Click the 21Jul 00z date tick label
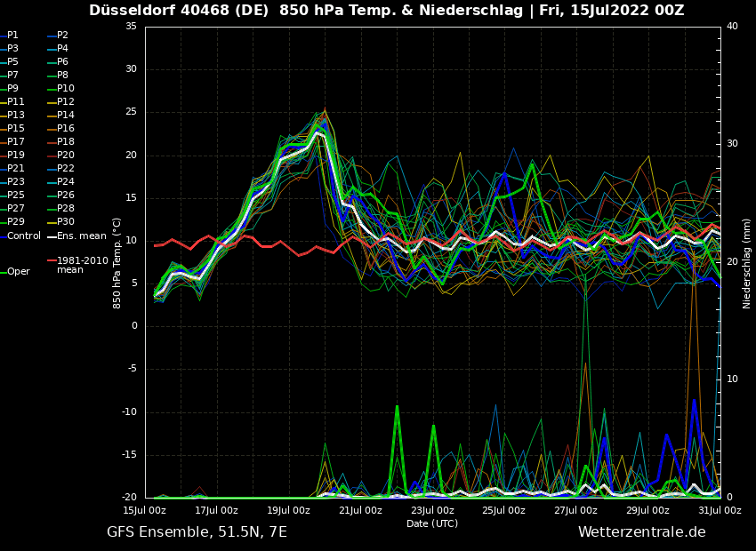This screenshot has width=756, height=551. click(x=360, y=511)
